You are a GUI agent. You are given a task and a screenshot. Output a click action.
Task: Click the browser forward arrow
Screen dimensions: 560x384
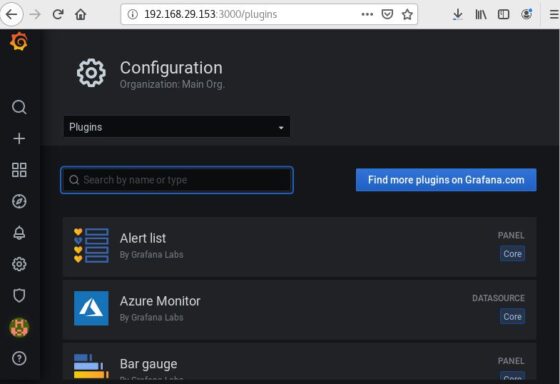click(x=35, y=14)
